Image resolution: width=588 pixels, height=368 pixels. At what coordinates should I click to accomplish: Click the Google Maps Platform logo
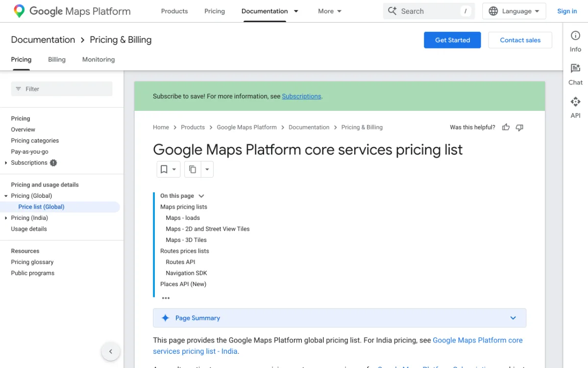72,11
